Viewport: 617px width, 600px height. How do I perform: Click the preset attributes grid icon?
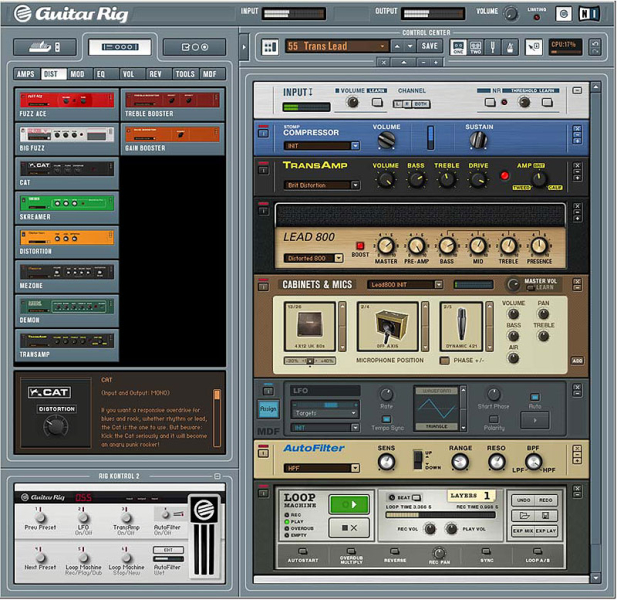click(x=270, y=47)
